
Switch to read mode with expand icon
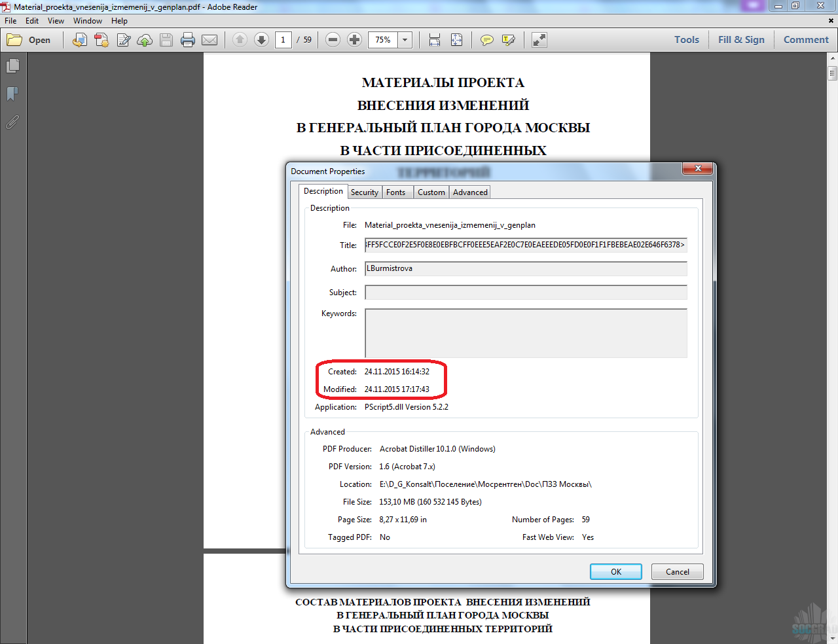click(x=539, y=40)
